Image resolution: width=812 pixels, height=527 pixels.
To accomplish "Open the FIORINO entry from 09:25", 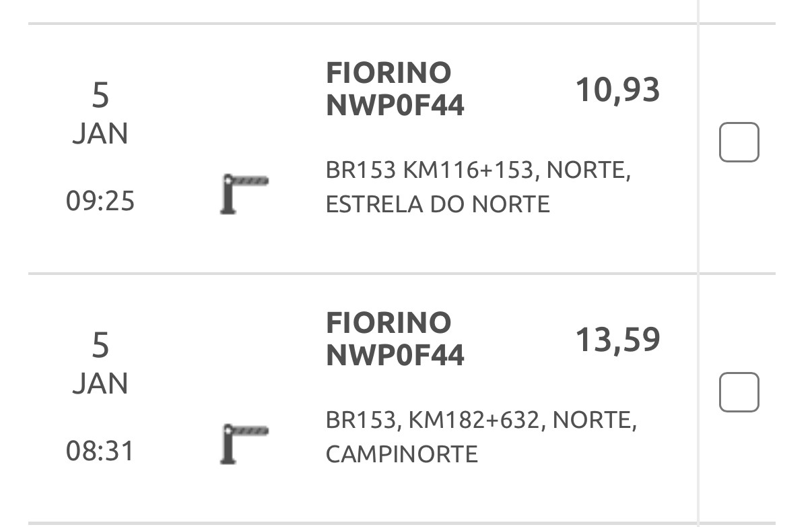I will [388, 73].
